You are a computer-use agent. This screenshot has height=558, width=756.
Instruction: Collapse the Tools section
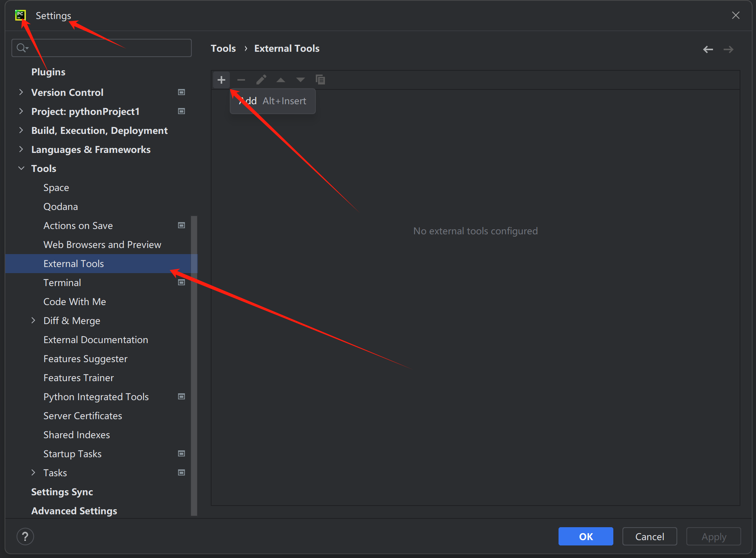pyautogui.click(x=21, y=169)
